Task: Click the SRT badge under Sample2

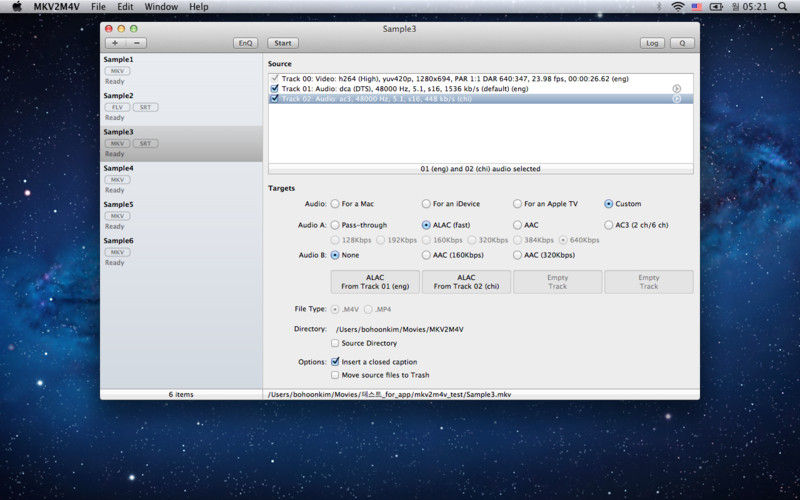Action: coord(145,107)
